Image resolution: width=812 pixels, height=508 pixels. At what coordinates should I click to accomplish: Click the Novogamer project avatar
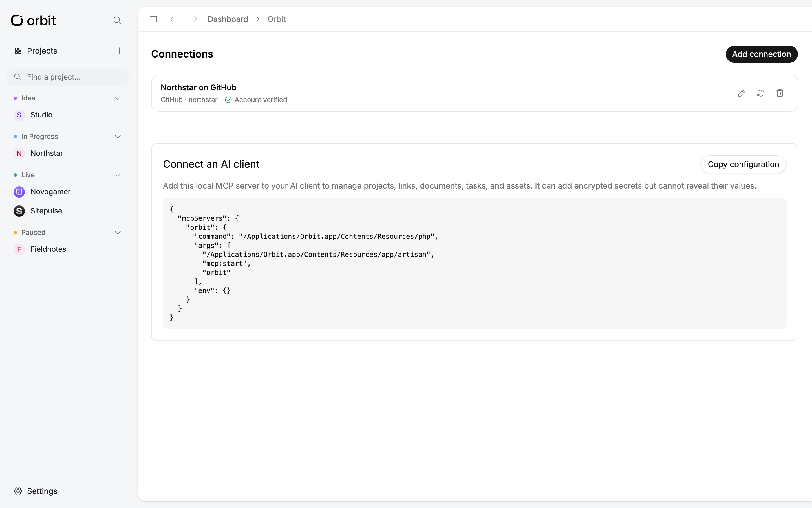(19, 192)
